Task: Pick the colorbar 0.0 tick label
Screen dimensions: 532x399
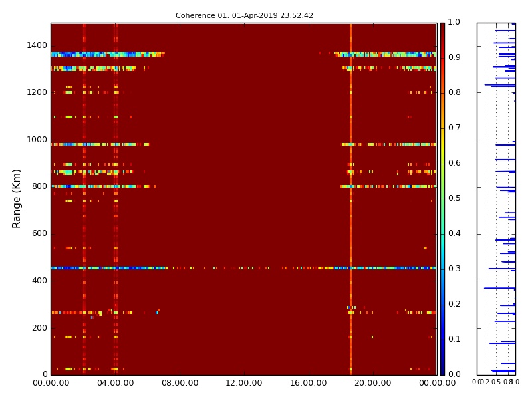Action: point(454,374)
